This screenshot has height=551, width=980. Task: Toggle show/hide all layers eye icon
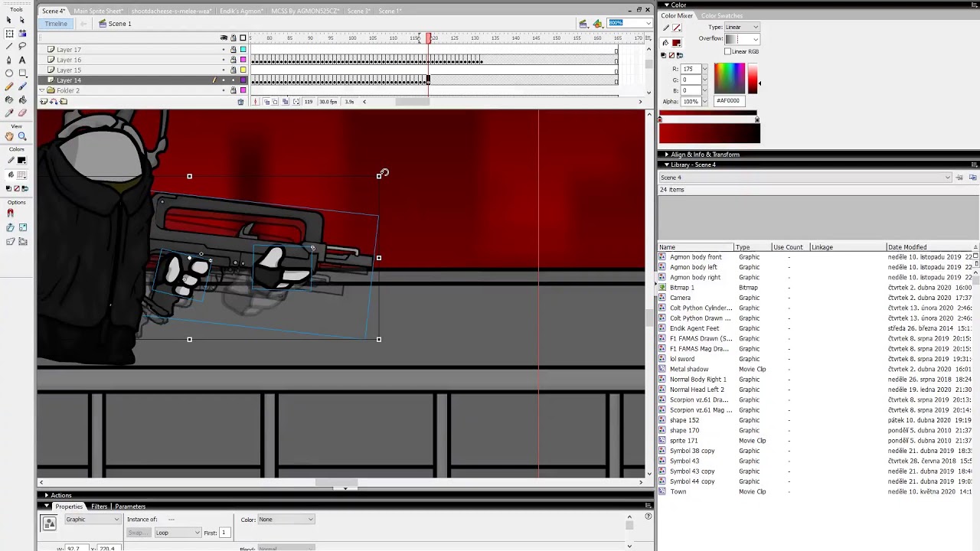(224, 38)
